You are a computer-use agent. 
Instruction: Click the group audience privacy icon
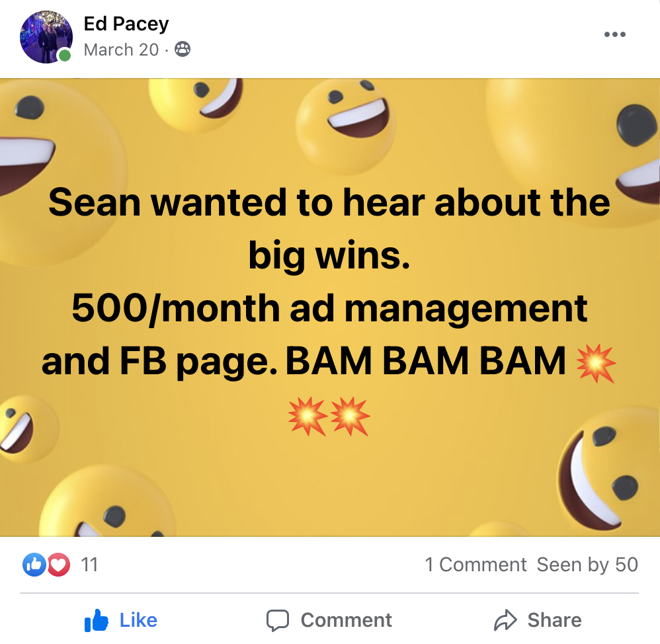pos(182,50)
